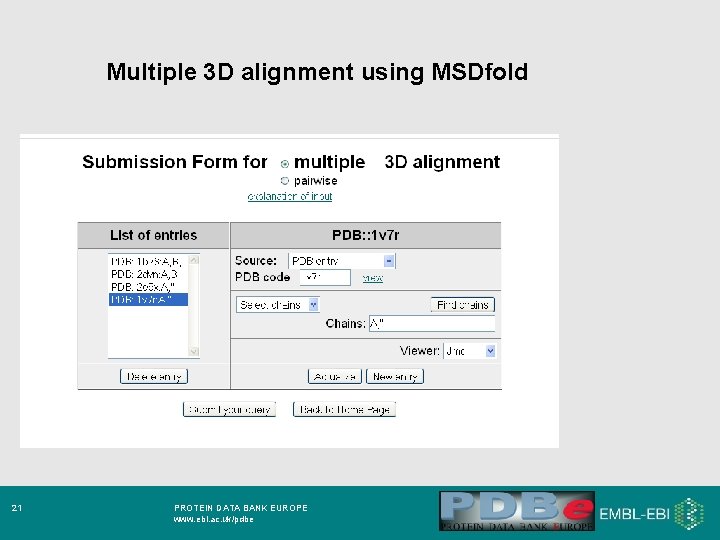Click the Back to Home Page button
Viewport: 720px width, 540px height.
point(344,409)
